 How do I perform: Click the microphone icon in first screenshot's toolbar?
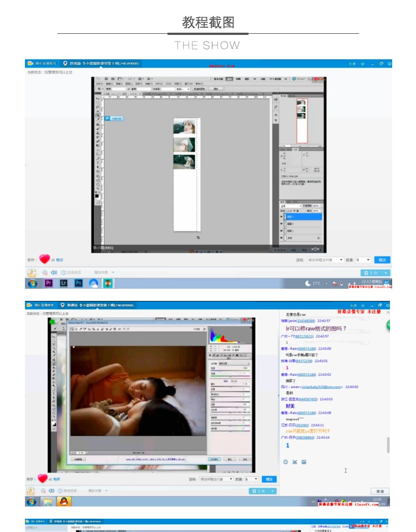tap(45, 273)
